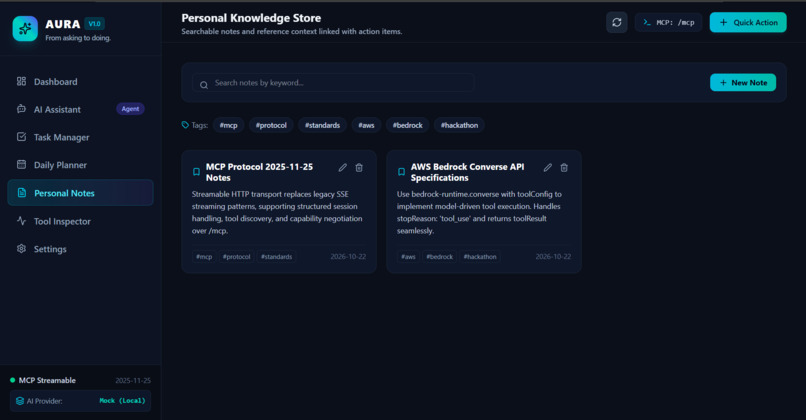Click the MCP Protocol 2025-11-25 Notes title

click(x=259, y=172)
